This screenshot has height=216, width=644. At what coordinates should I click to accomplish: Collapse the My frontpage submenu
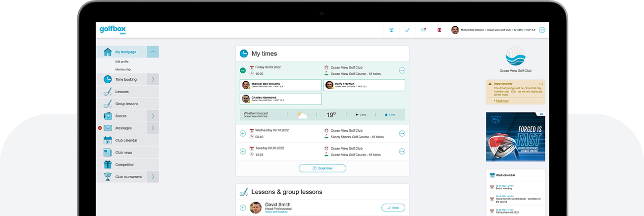pyautogui.click(x=153, y=52)
